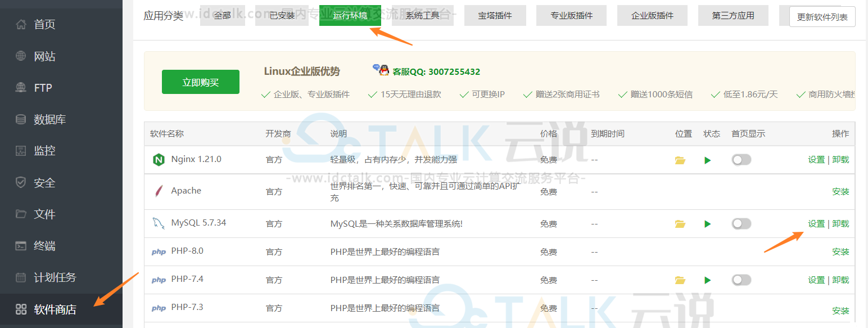This screenshot has width=868, height=328.
Task: Open MySQL 设置 settings link
Action: tap(816, 224)
